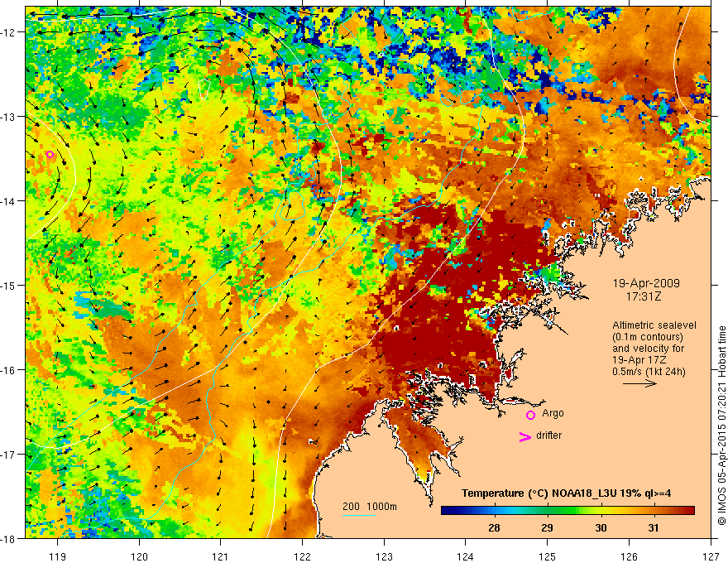This screenshot has width=728, height=563.
Task: Click the '-12' latitude axis label
Action: tap(10, 32)
